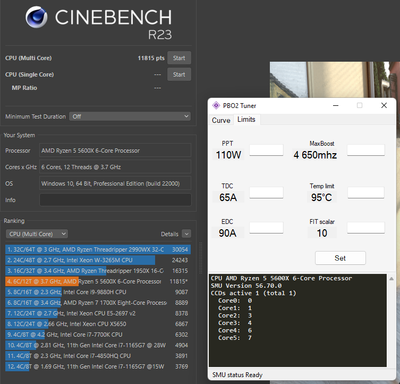Click the FIT scalar value 10
This screenshot has height=384, width=400.
pyautogui.click(x=322, y=233)
